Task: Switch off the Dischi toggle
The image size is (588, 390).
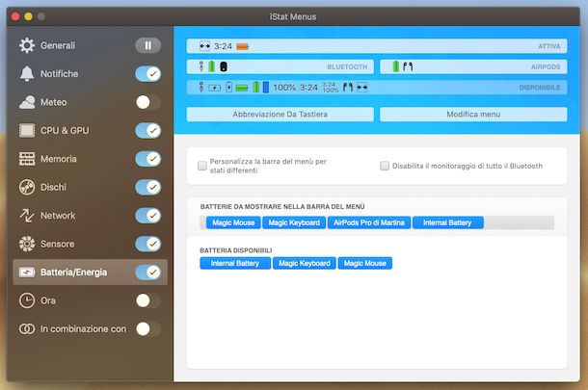Action: click(x=148, y=188)
